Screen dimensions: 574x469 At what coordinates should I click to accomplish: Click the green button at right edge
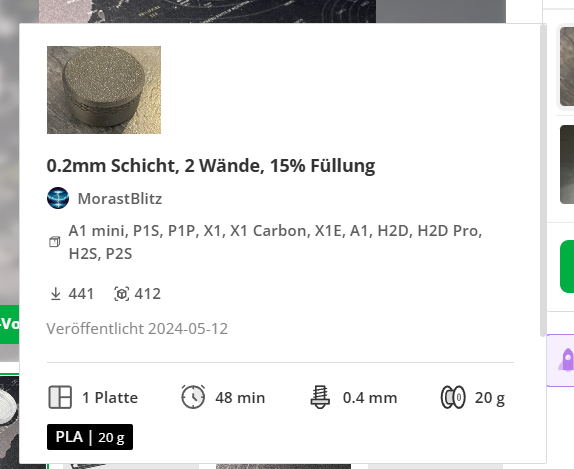click(567, 266)
